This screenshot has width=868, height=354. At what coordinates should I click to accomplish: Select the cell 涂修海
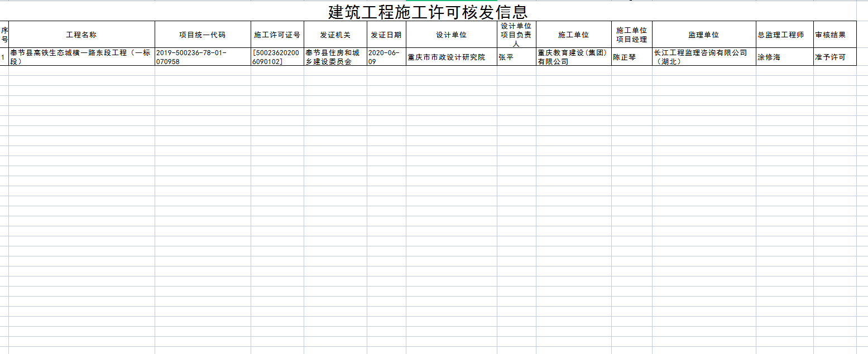(785, 57)
